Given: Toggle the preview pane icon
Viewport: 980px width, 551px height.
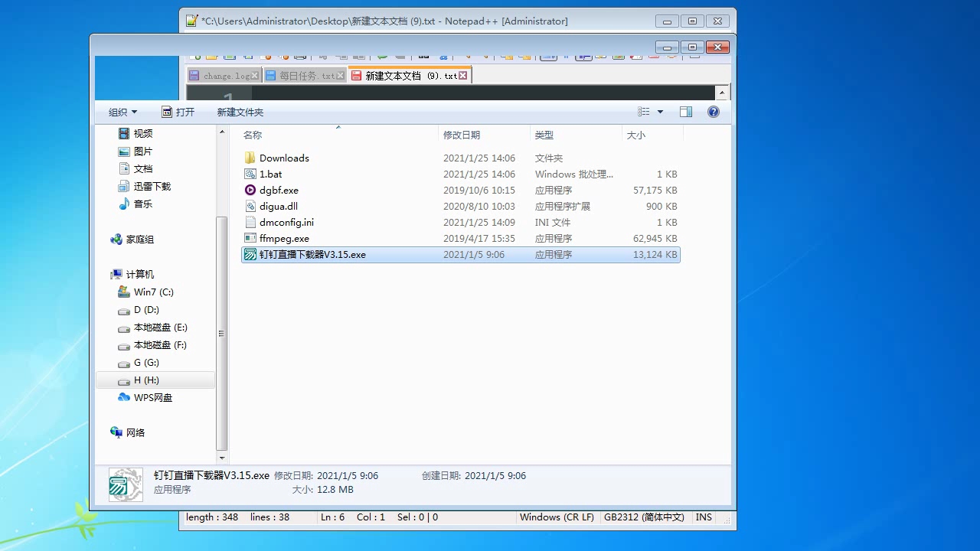Looking at the screenshot, I should point(686,112).
